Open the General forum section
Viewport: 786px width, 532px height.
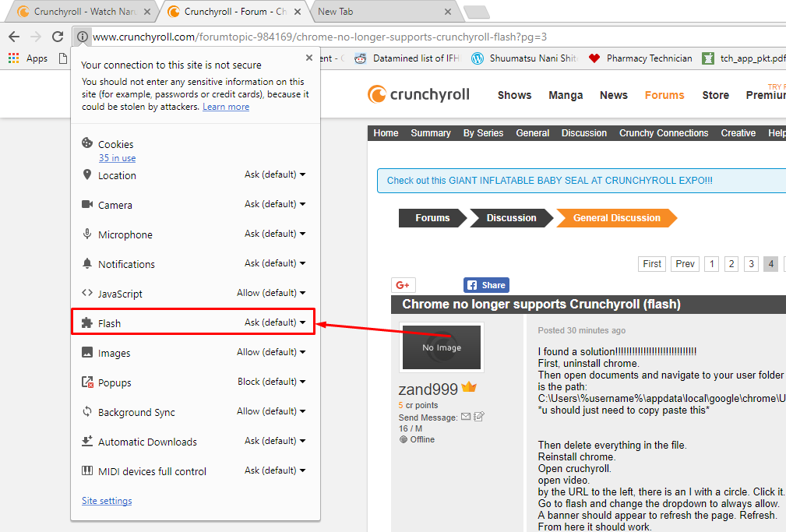(532, 133)
